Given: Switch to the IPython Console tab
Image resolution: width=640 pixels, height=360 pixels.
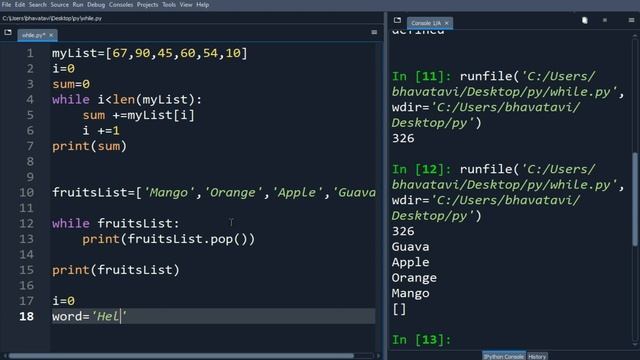Looking at the screenshot, I should (x=504, y=356).
